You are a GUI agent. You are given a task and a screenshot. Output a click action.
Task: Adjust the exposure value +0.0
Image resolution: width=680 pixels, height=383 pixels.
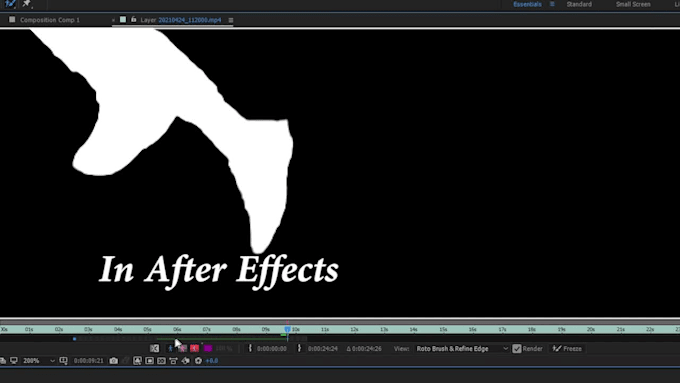212,361
